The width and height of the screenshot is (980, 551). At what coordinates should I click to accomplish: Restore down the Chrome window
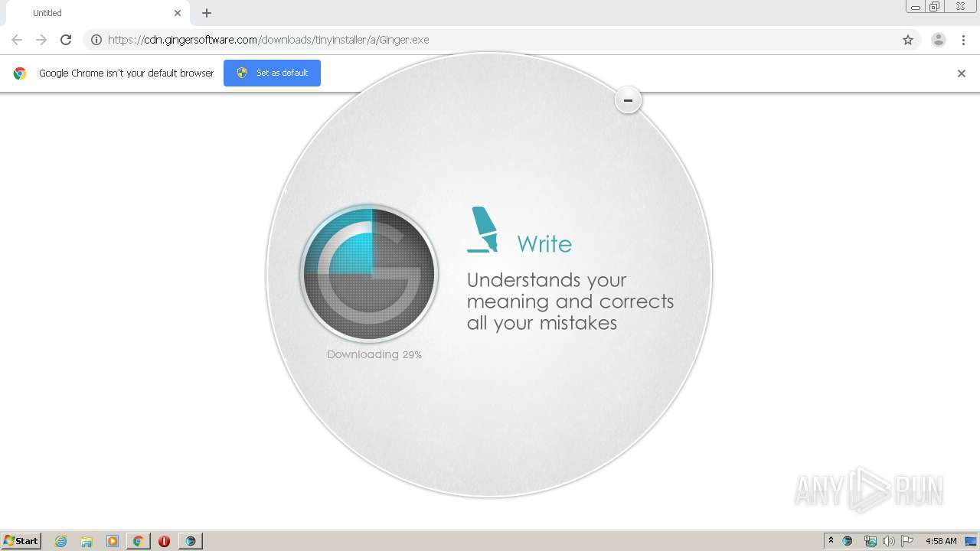935,7
